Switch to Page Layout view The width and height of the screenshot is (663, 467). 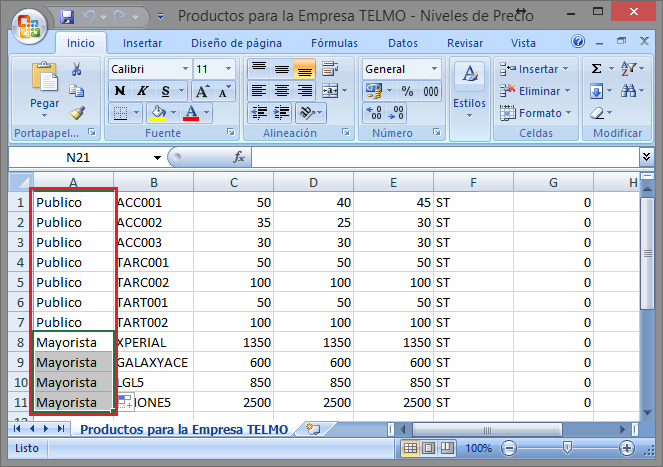pos(428,448)
